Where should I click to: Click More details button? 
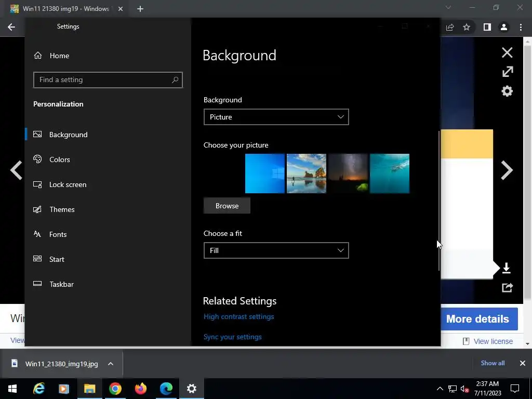pos(479,319)
